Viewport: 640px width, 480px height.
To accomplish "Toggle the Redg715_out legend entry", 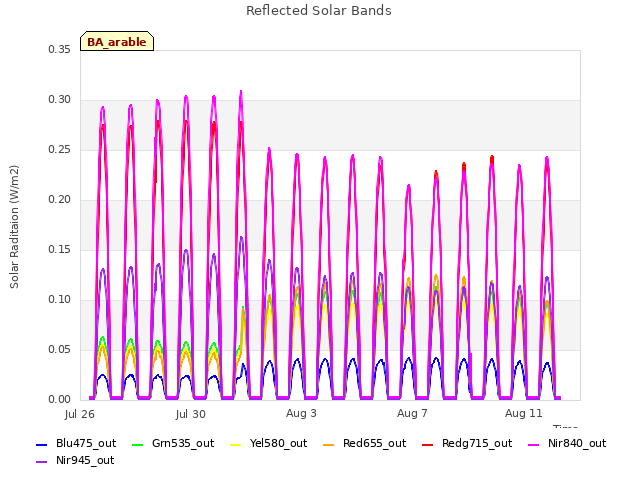I will pos(467,444).
